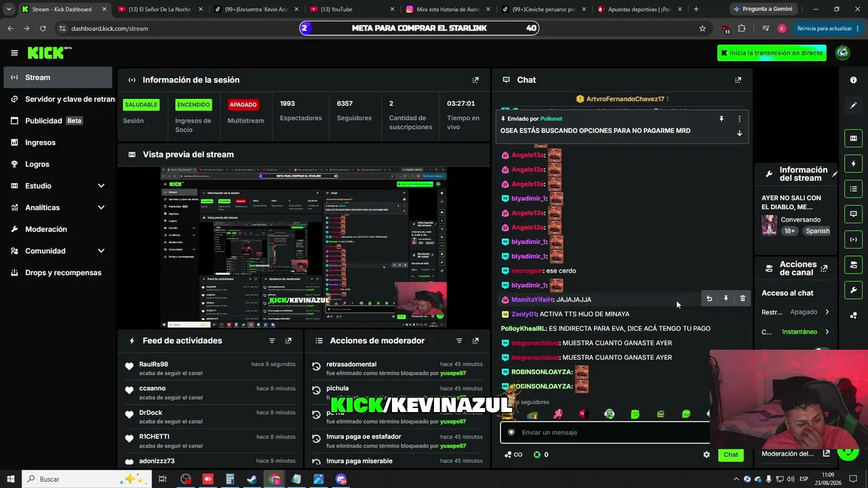
Task: Open Task View on the taskbar
Action: tap(163, 479)
